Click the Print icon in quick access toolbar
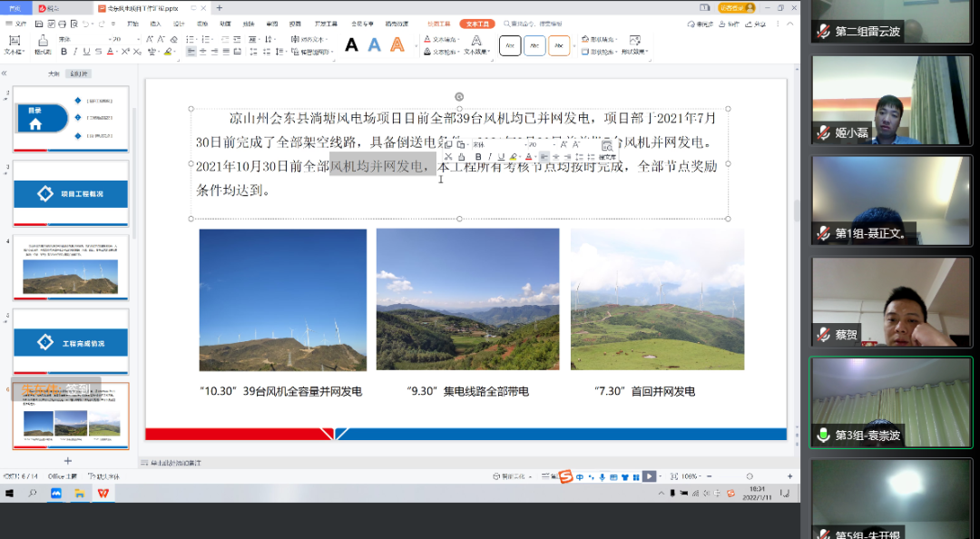The height and width of the screenshot is (539, 980). (62, 24)
